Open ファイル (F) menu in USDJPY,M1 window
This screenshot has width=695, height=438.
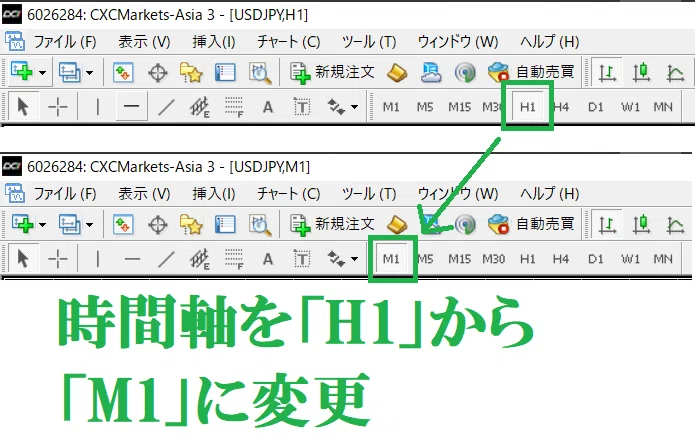pyautogui.click(x=65, y=194)
